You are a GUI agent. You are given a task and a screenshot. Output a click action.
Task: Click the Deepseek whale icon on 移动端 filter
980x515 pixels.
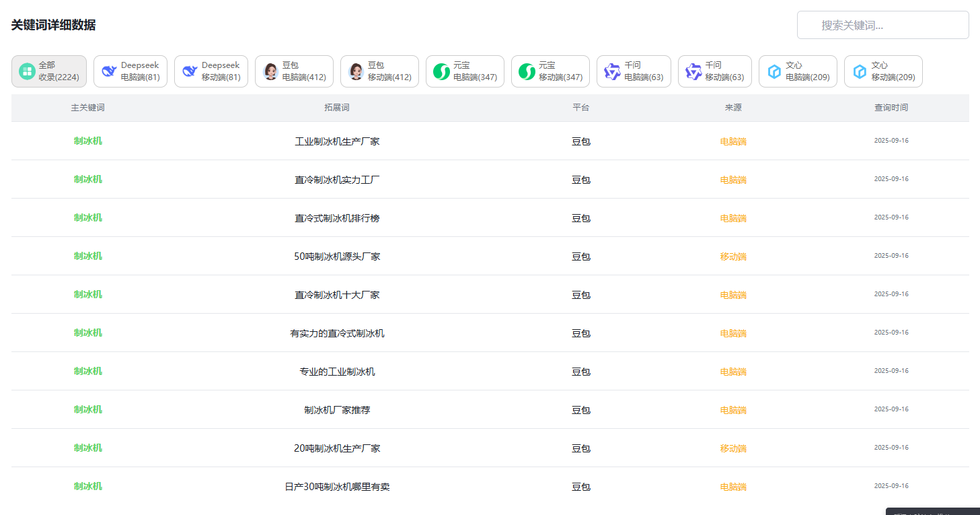pos(189,71)
